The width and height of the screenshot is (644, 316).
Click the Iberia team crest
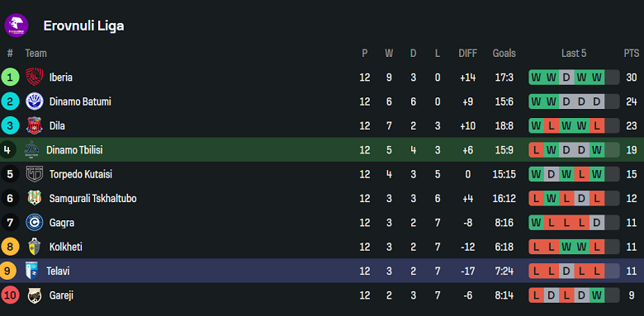[x=35, y=78]
